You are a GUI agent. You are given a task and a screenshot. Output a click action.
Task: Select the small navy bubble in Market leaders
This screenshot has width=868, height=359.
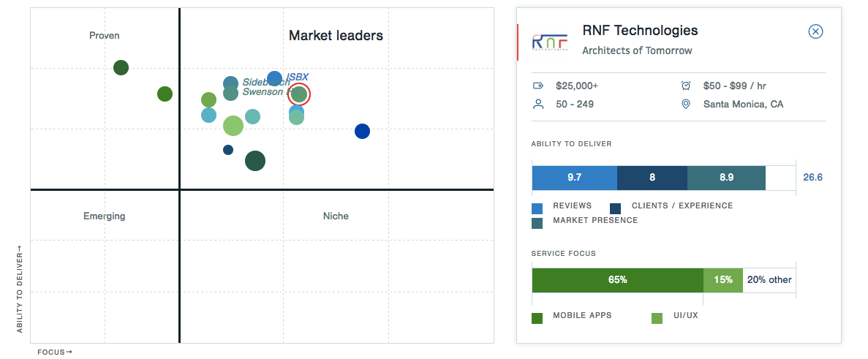point(228,150)
